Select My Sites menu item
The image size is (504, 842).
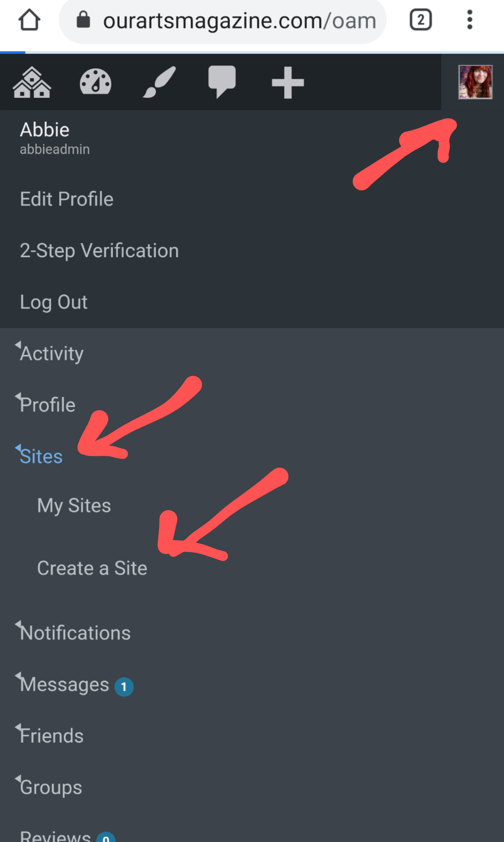74,506
